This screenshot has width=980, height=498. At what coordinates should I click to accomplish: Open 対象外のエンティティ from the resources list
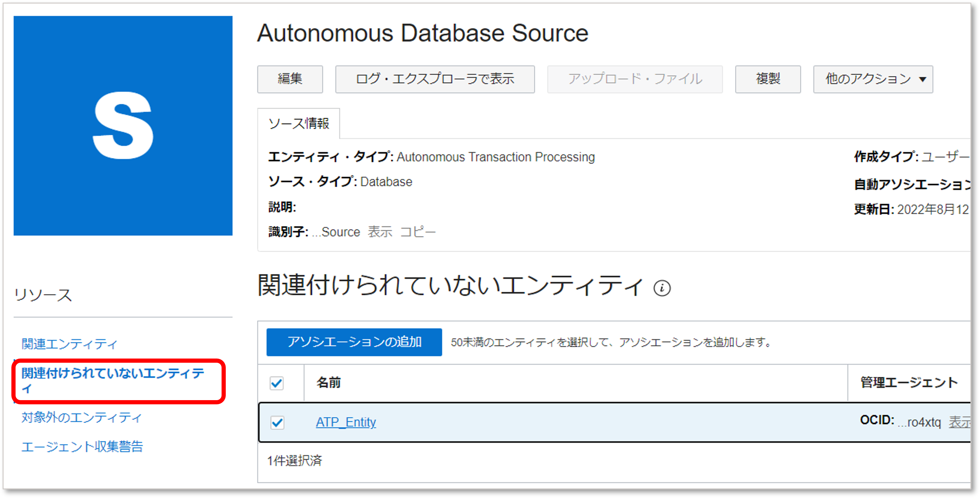(81, 417)
